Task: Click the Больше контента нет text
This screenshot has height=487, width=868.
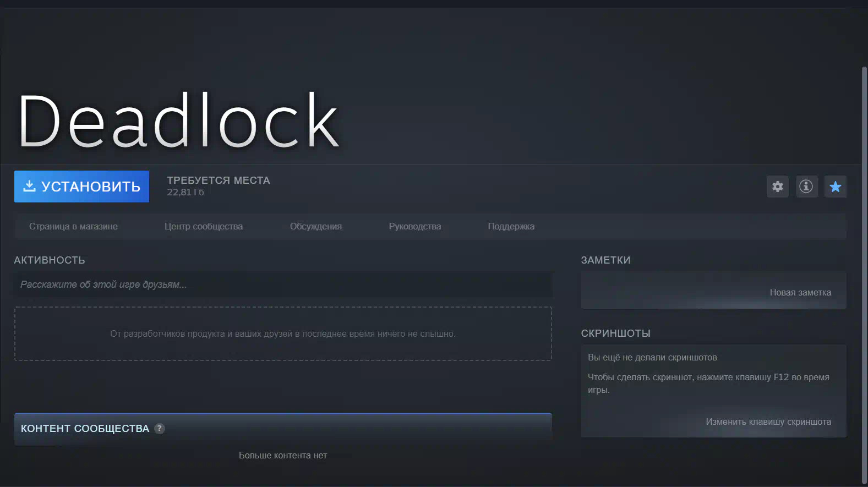Action: [x=283, y=456]
